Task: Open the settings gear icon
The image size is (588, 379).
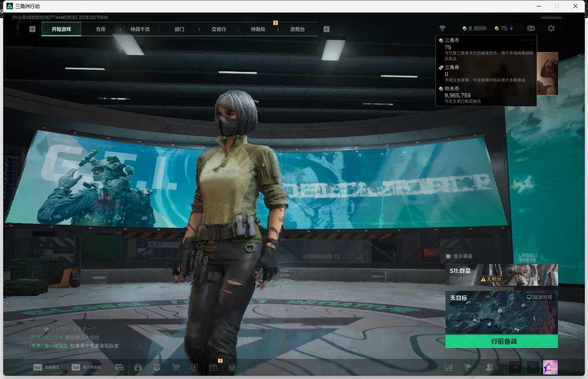Action: point(551,28)
